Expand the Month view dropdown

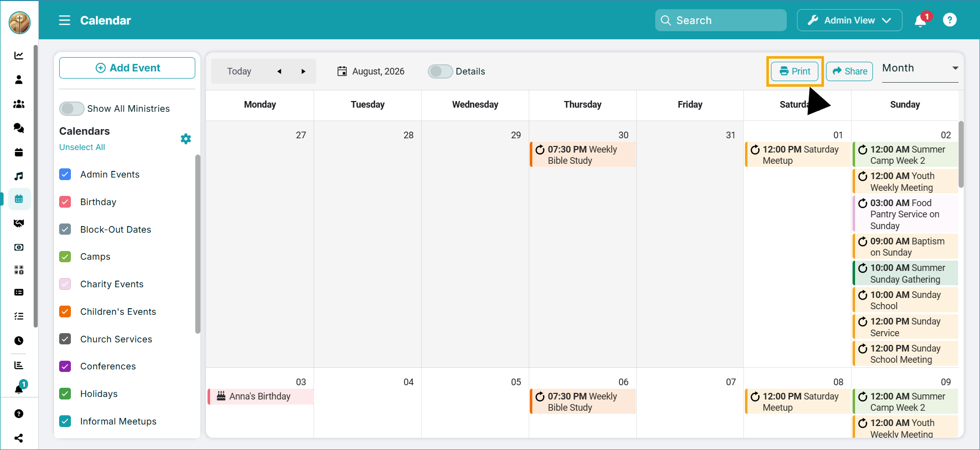coord(920,68)
